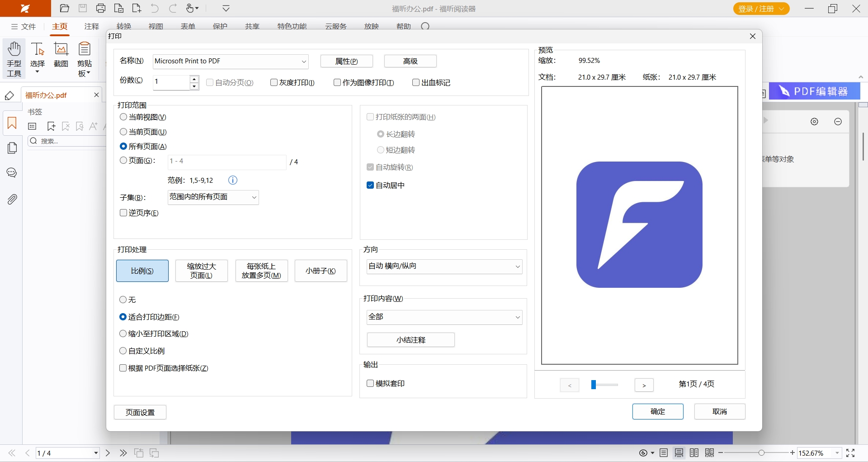The height and width of the screenshot is (462, 868).
Task: Switch to Comment (注释) ribbon tab
Action: point(92,27)
